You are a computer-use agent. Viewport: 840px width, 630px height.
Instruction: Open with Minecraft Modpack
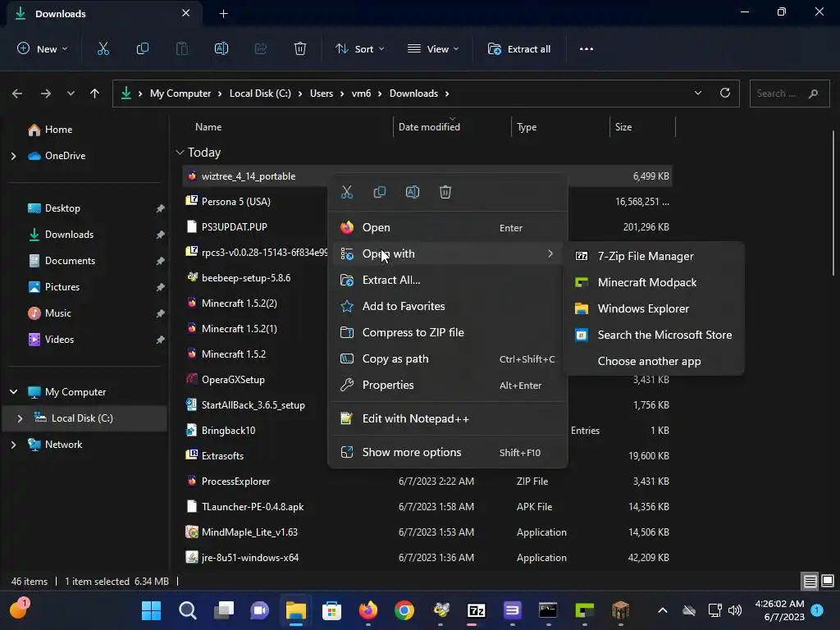point(654,282)
